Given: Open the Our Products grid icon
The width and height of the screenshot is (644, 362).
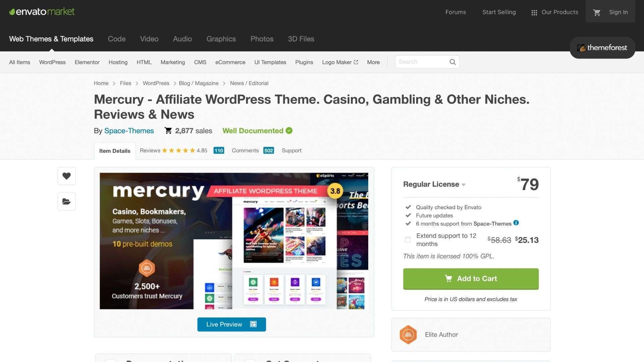Looking at the screenshot, I should pos(534,13).
